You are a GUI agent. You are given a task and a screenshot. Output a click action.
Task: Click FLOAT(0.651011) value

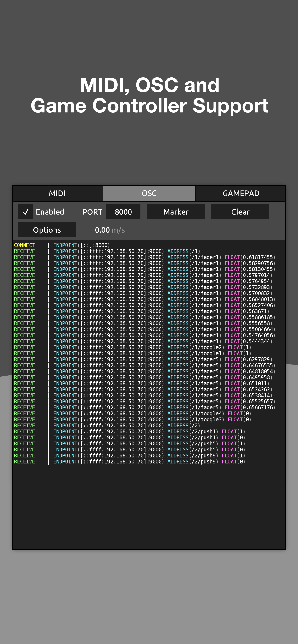tap(247, 383)
